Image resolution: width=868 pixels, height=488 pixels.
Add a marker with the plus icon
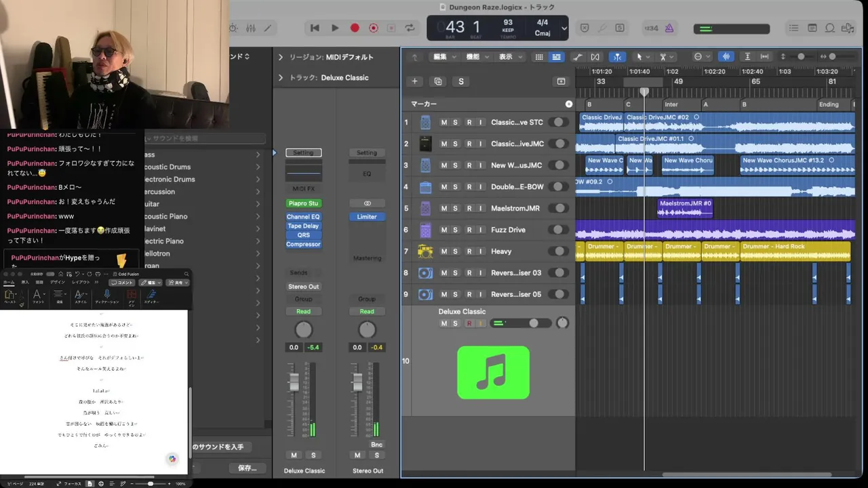[x=569, y=104]
